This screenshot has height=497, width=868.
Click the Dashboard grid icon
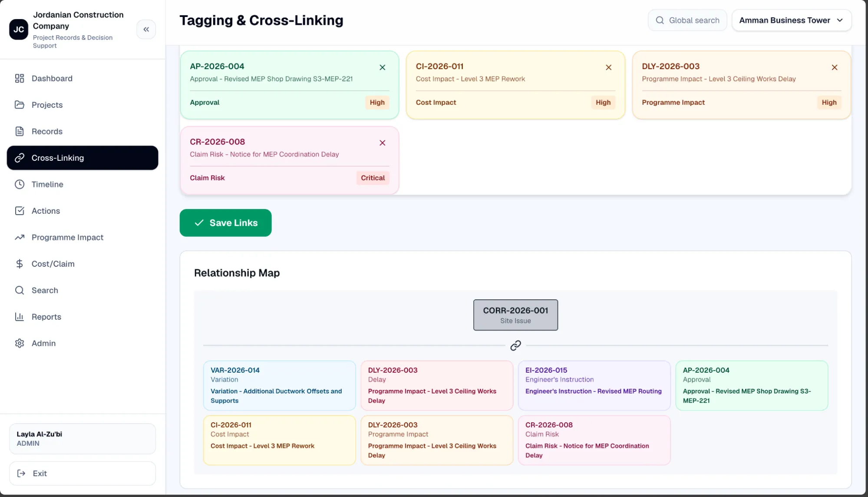(20, 78)
